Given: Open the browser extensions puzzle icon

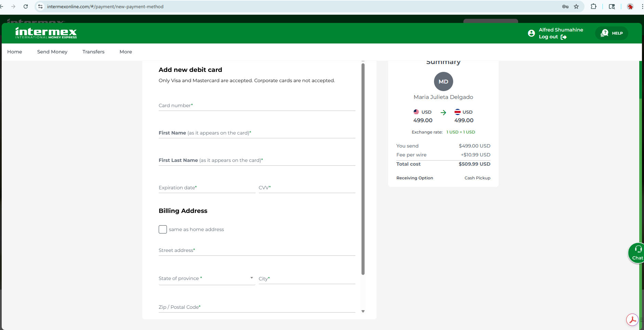Looking at the screenshot, I should point(593,7).
